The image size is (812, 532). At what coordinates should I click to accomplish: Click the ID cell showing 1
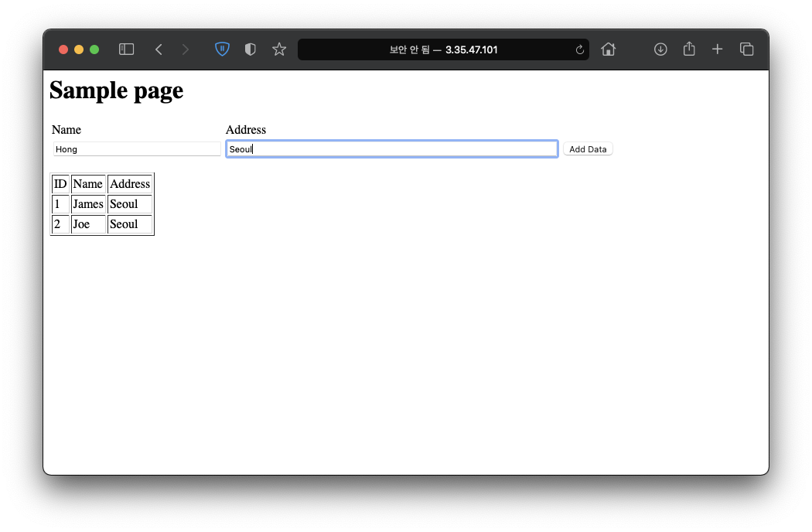click(60, 204)
